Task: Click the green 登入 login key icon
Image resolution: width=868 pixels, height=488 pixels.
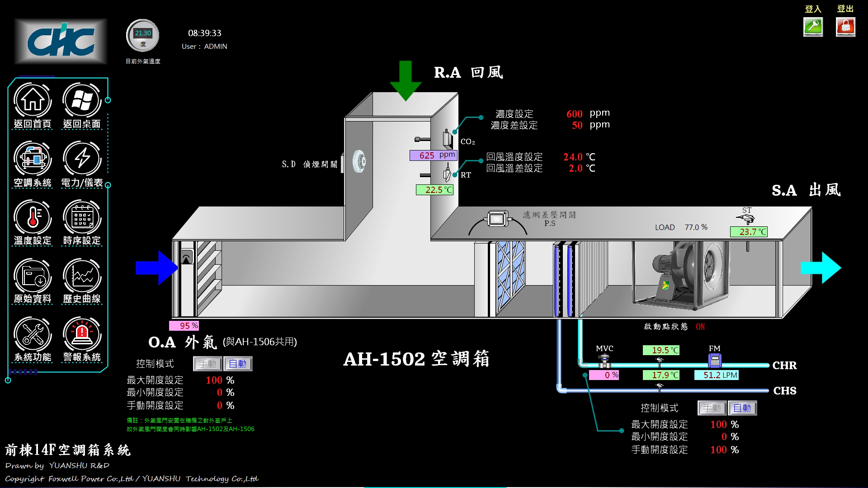Action: (x=813, y=27)
